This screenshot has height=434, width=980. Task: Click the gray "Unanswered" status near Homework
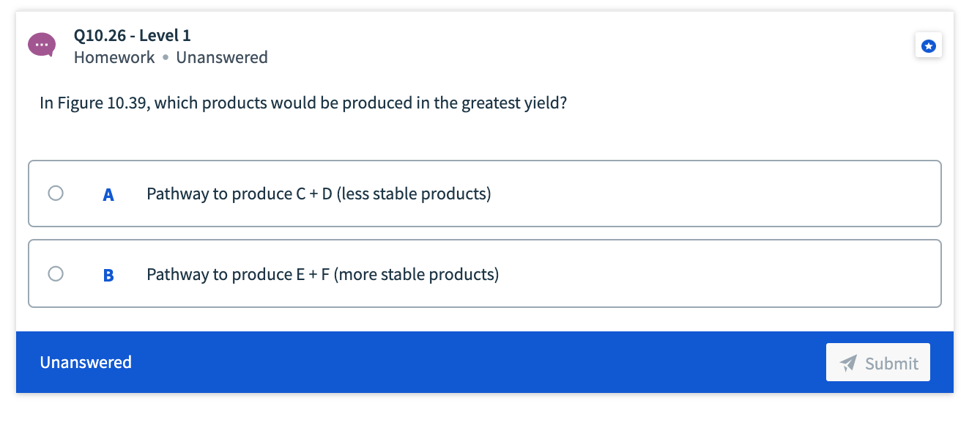(x=222, y=57)
